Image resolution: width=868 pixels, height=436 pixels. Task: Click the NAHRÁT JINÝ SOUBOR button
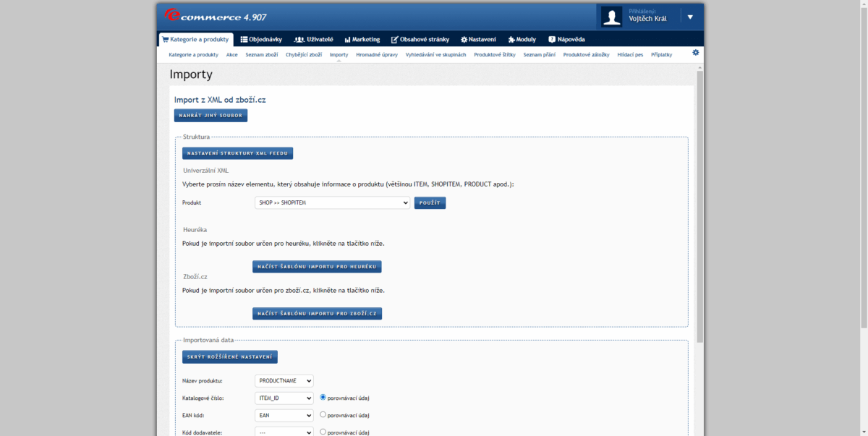(x=210, y=115)
